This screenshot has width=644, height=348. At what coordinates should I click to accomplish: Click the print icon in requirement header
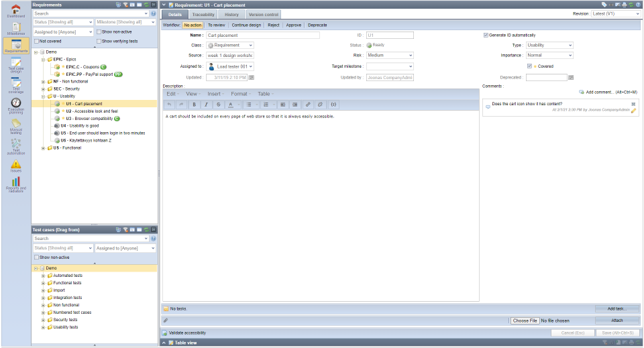(625, 5)
